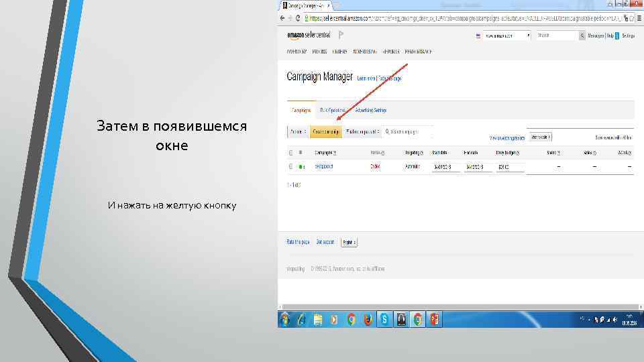644x362 pixels.
Task: Click the yellow Create campaign button
Action: tap(326, 132)
